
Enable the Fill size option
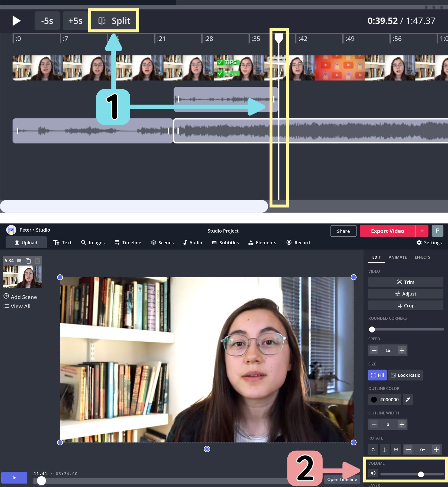click(377, 375)
